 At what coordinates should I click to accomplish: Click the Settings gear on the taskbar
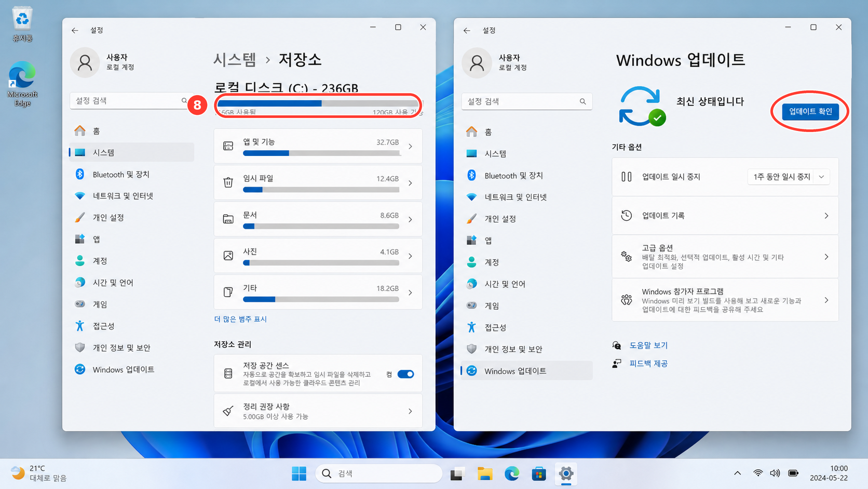(x=566, y=473)
